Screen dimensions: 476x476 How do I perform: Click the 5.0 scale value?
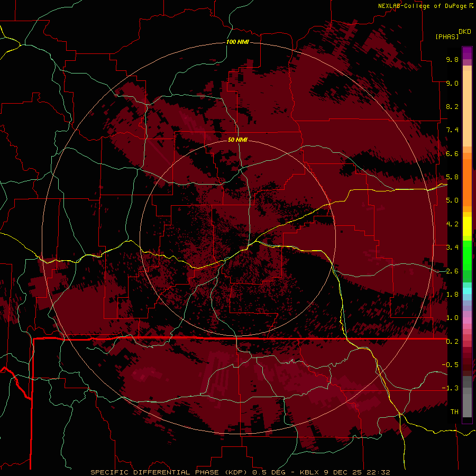tap(452, 200)
